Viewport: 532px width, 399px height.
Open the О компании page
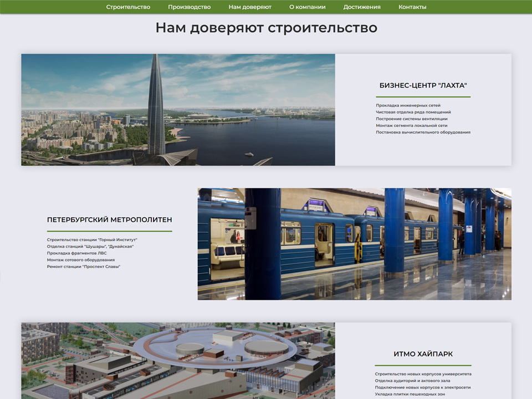(x=307, y=7)
